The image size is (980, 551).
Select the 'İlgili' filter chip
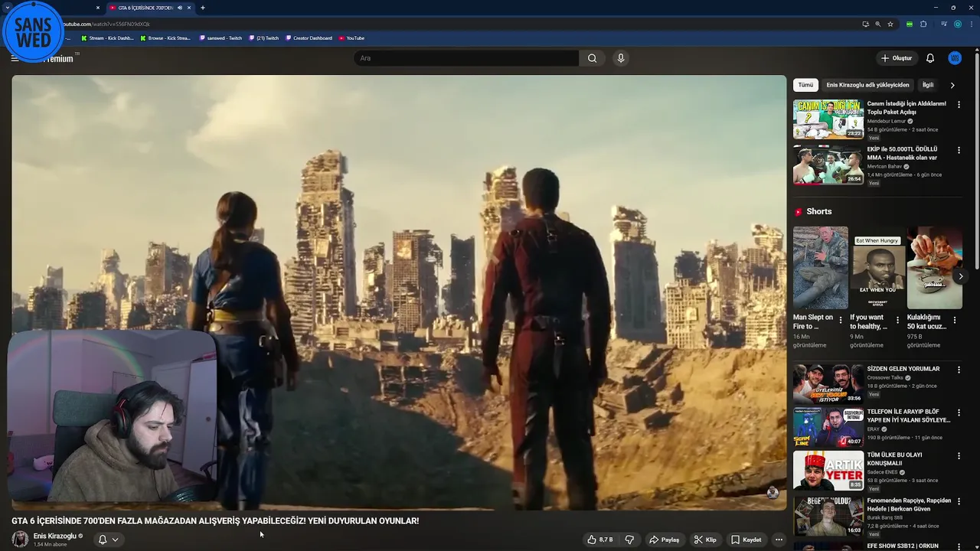tap(928, 85)
